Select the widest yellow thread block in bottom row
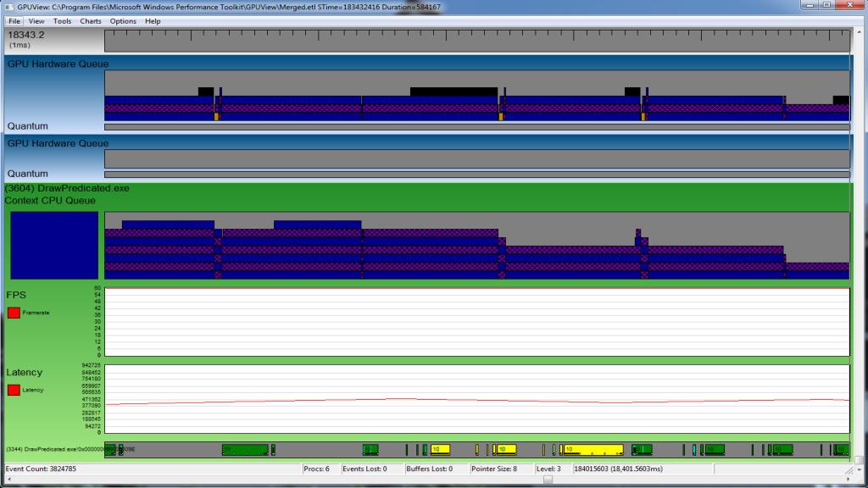The height and width of the screenshot is (488, 868). tap(593, 450)
